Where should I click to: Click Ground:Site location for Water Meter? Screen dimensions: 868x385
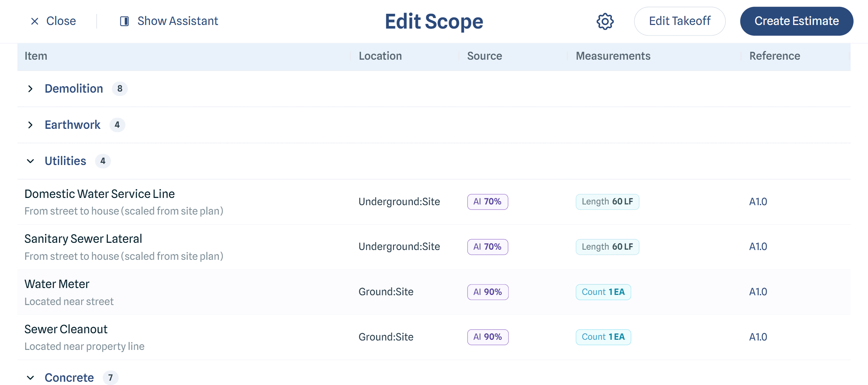pyautogui.click(x=386, y=292)
